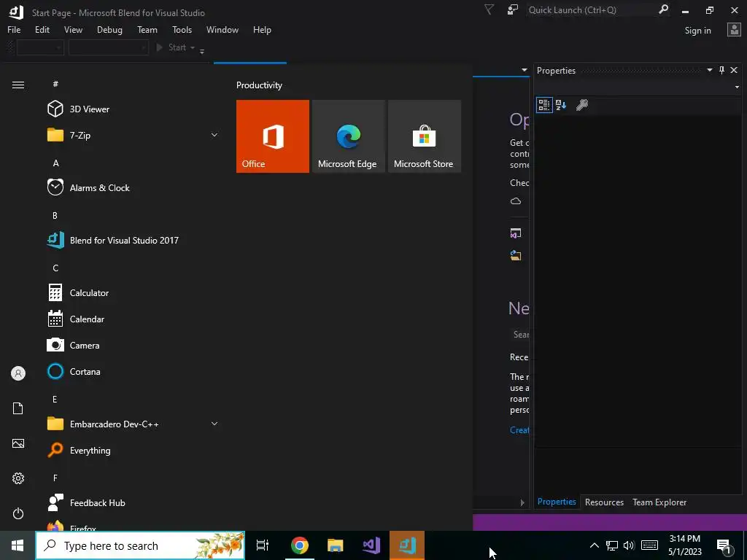Open Documents from Start sidebar
Image resolution: width=747 pixels, height=560 pixels.
click(18, 408)
